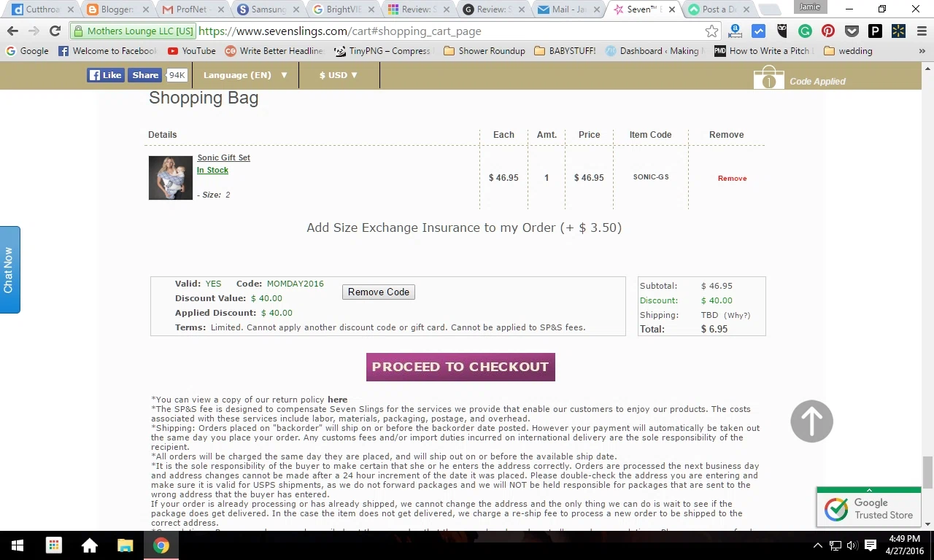Open the return policy 'here' link
Image resolution: width=934 pixels, height=560 pixels.
pos(337,400)
